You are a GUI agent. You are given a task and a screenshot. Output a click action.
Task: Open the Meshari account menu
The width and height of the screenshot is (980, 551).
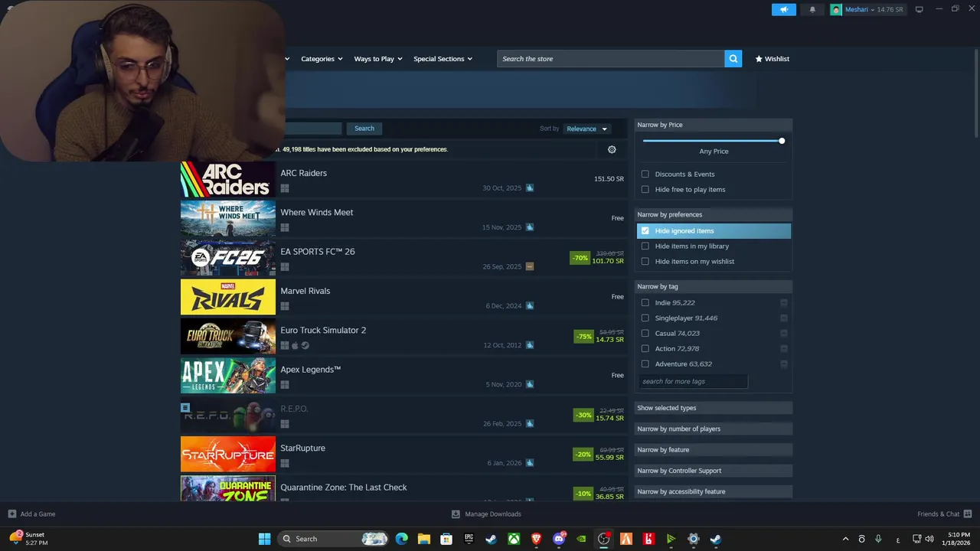867,9
